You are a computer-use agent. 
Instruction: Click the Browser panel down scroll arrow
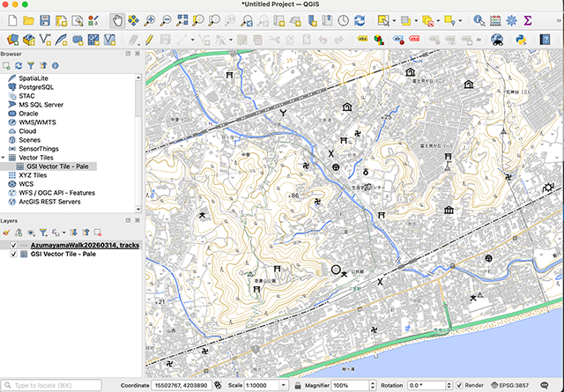(x=138, y=209)
